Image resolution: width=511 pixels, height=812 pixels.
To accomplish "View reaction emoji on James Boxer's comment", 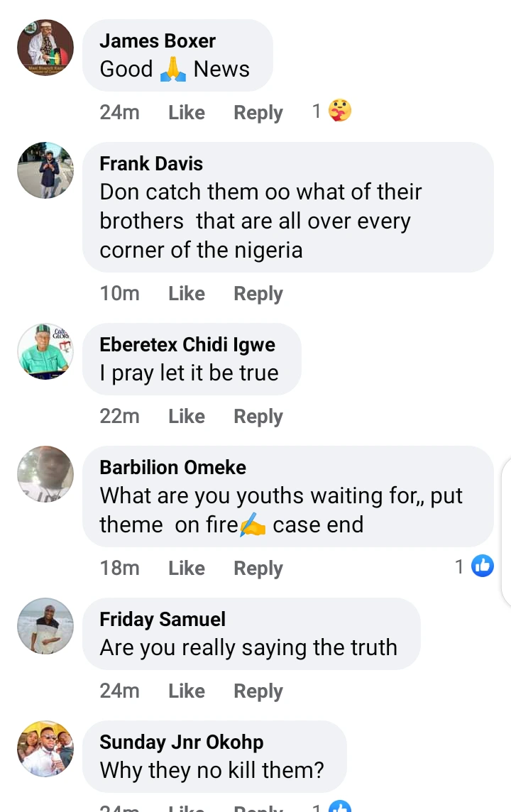I will pyautogui.click(x=340, y=111).
